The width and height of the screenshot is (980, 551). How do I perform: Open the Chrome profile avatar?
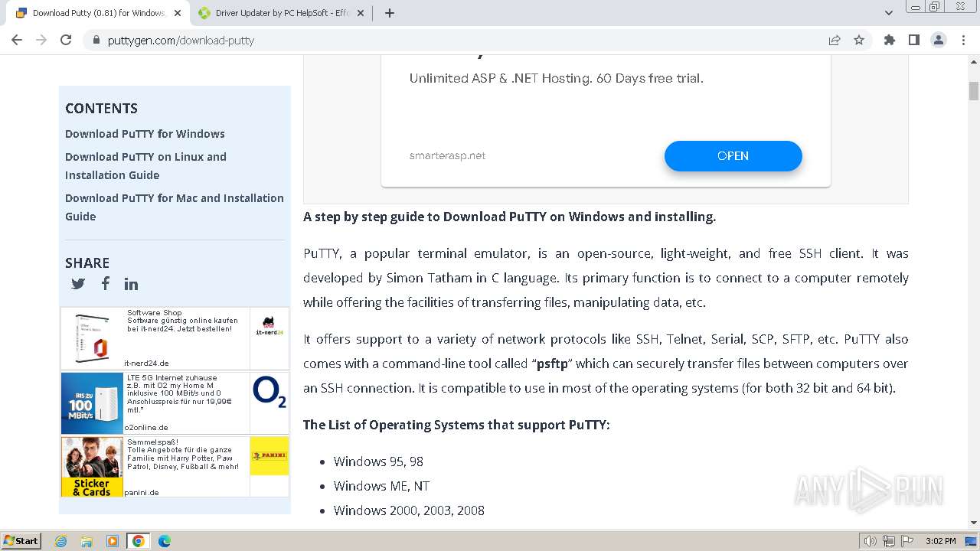tap(938, 40)
